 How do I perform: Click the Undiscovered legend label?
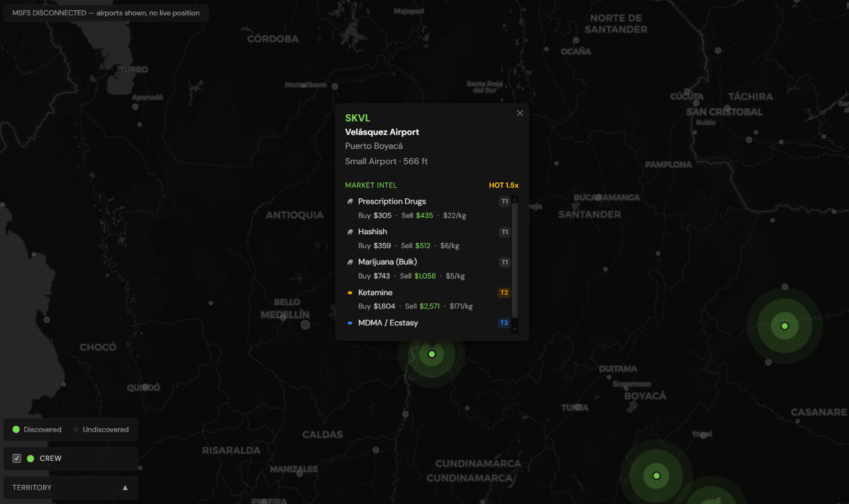click(x=106, y=430)
